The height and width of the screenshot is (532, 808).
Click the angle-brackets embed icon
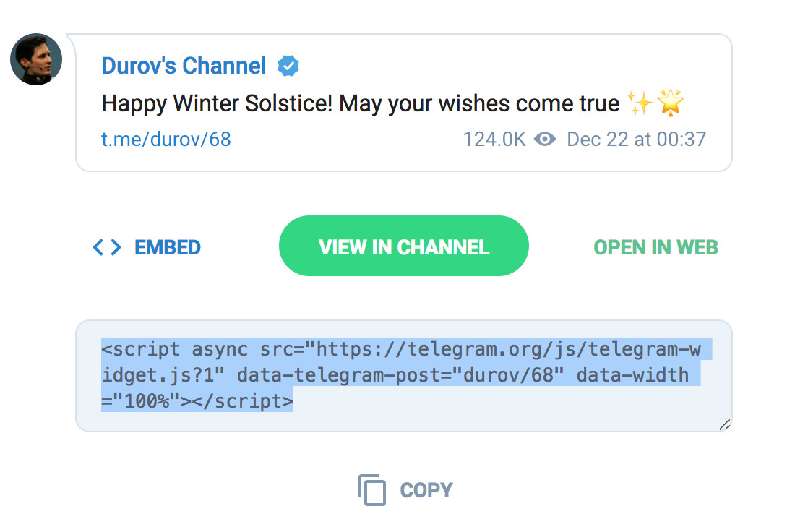coord(107,248)
